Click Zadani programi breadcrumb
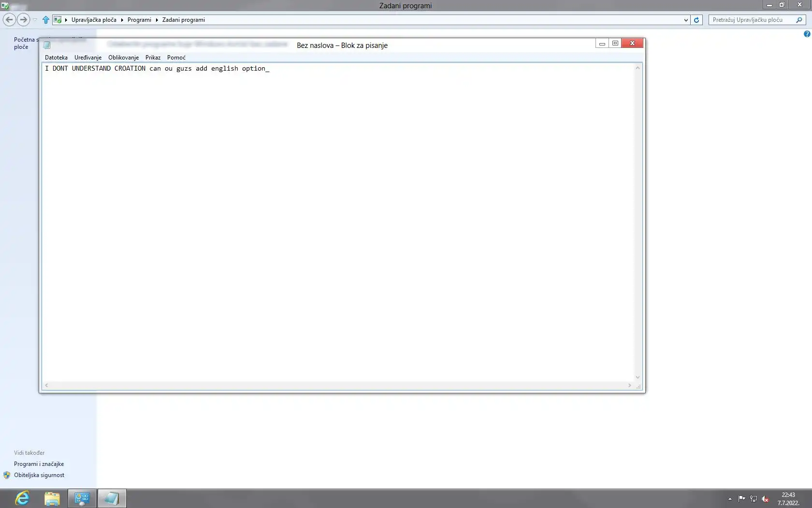This screenshot has height=508, width=812. tap(184, 20)
